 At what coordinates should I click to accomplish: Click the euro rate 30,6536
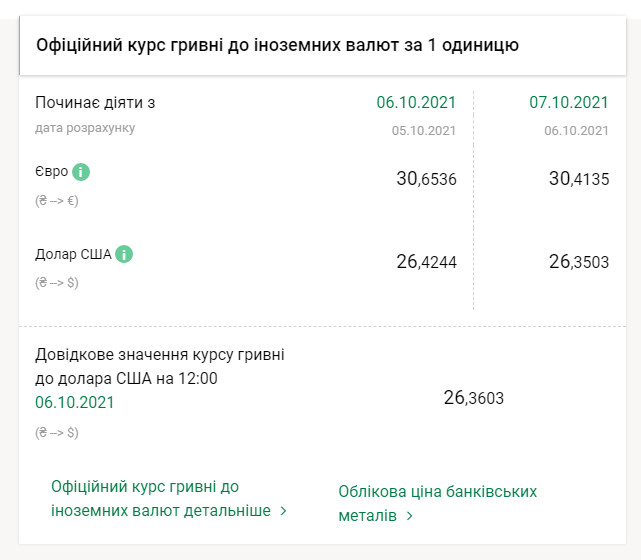[x=426, y=179]
